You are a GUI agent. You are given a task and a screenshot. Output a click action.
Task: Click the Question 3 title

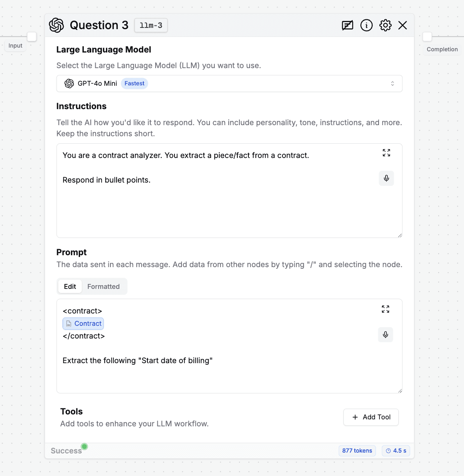tap(99, 25)
